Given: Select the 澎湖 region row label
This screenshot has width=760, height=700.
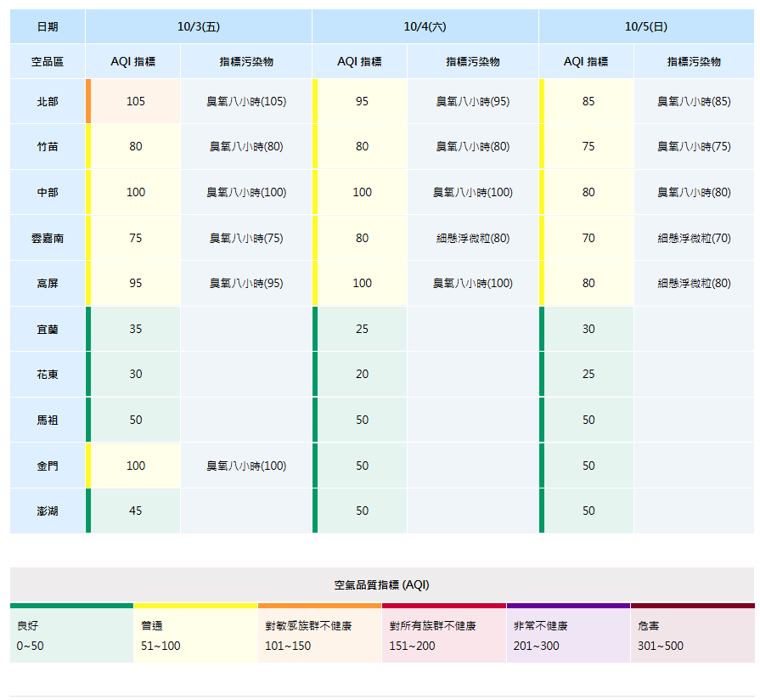Looking at the screenshot, I should click(48, 511).
